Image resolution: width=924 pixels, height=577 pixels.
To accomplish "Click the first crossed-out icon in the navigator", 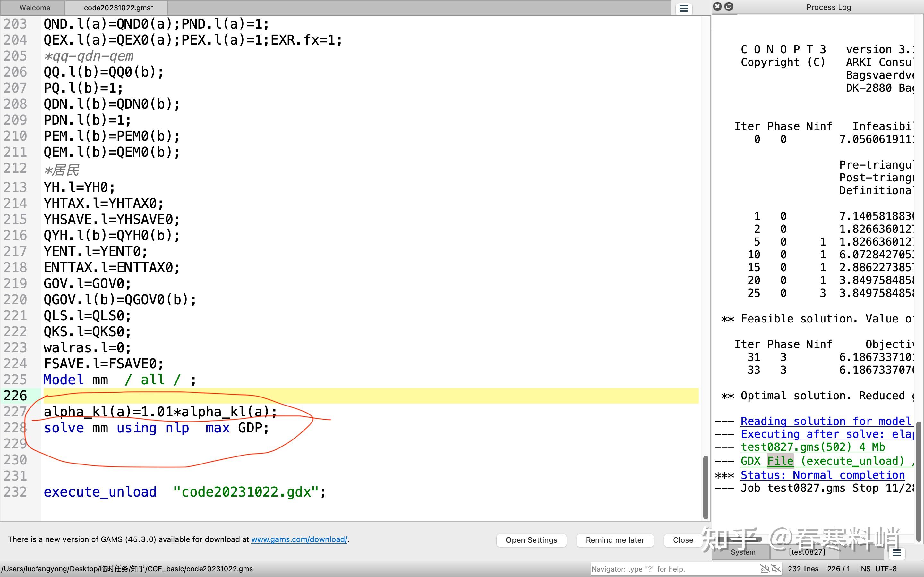I will click(x=765, y=569).
